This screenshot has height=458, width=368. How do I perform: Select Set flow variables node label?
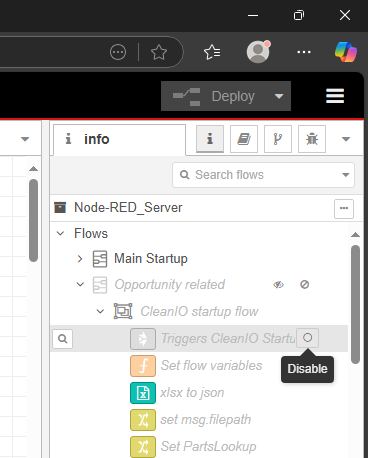211,366
